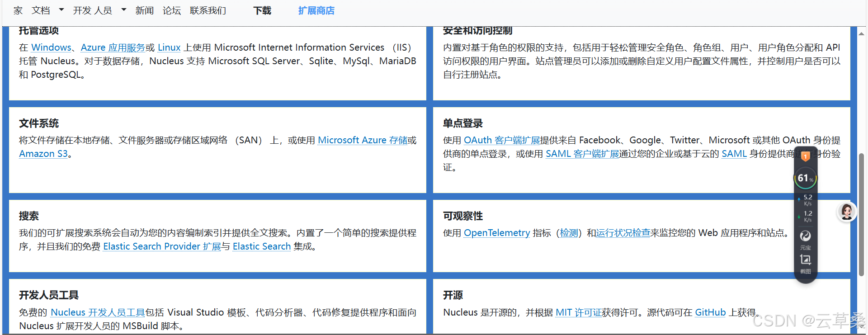The image size is (868, 335).
Task: Click the 开发人员工具 heading
Action: [49, 295]
